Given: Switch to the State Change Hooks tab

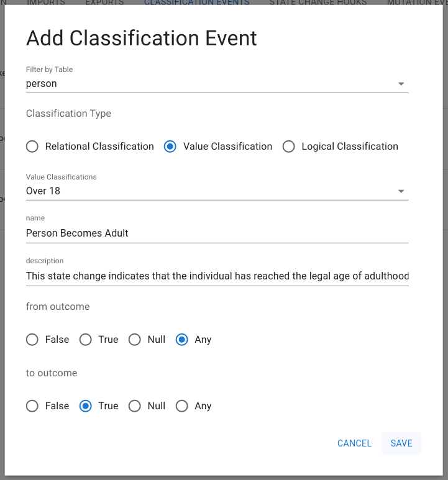Looking at the screenshot, I should (x=318, y=3).
